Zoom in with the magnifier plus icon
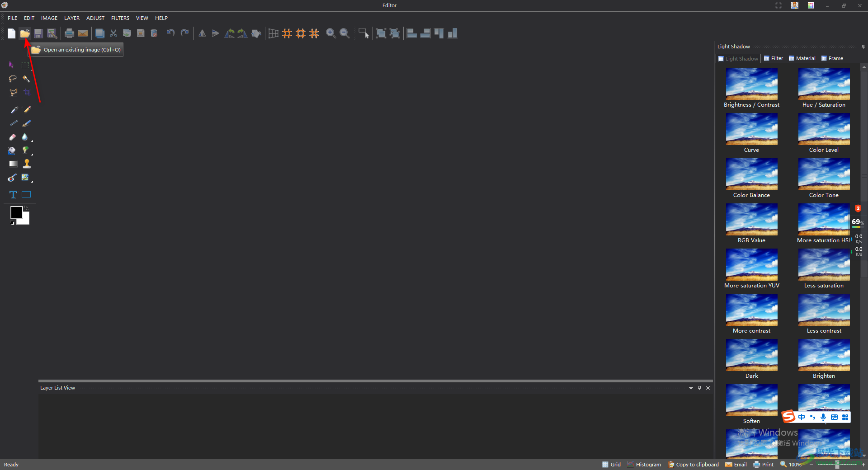868x470 pixels. point(331,33)
